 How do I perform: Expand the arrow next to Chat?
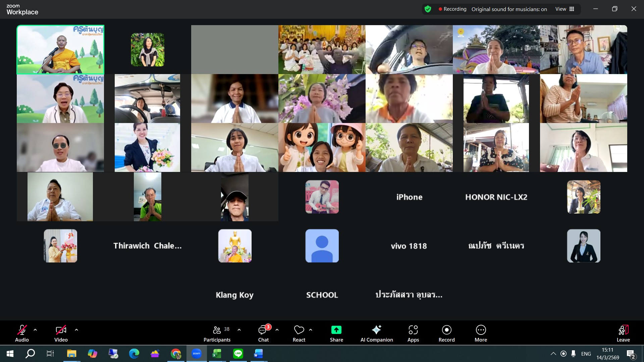tap(277, 330)
